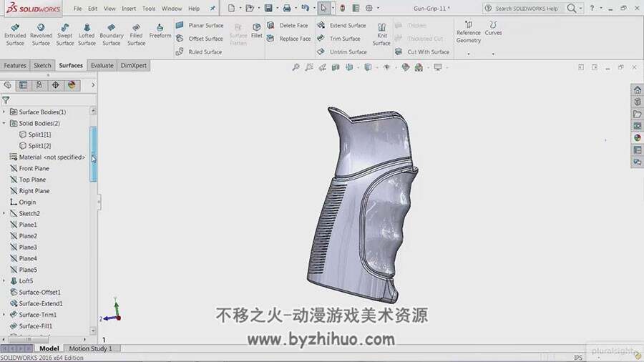Select Front Plane in tree
Screen dimensions: 644x362
[29, 168]
